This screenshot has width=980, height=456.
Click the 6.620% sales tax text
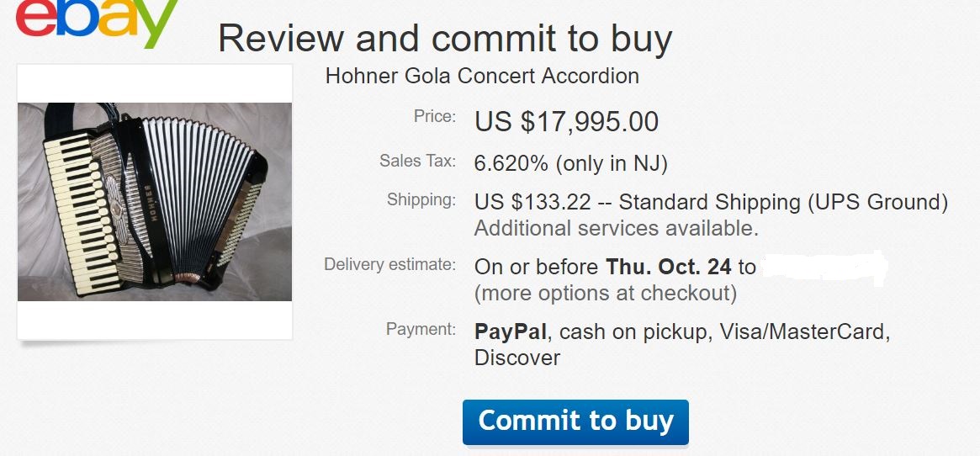click(571, 164)
